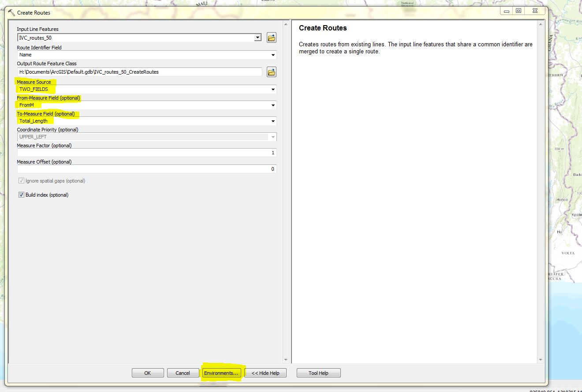Click the Measure Source label

pyautogui.click(x=34, y=82)
